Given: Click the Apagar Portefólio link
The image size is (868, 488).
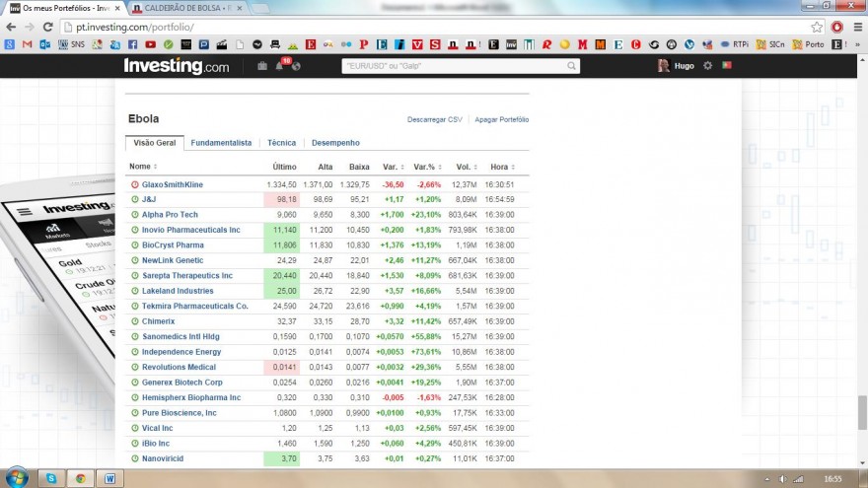Looking at the screenshot, I should point(501,119).
